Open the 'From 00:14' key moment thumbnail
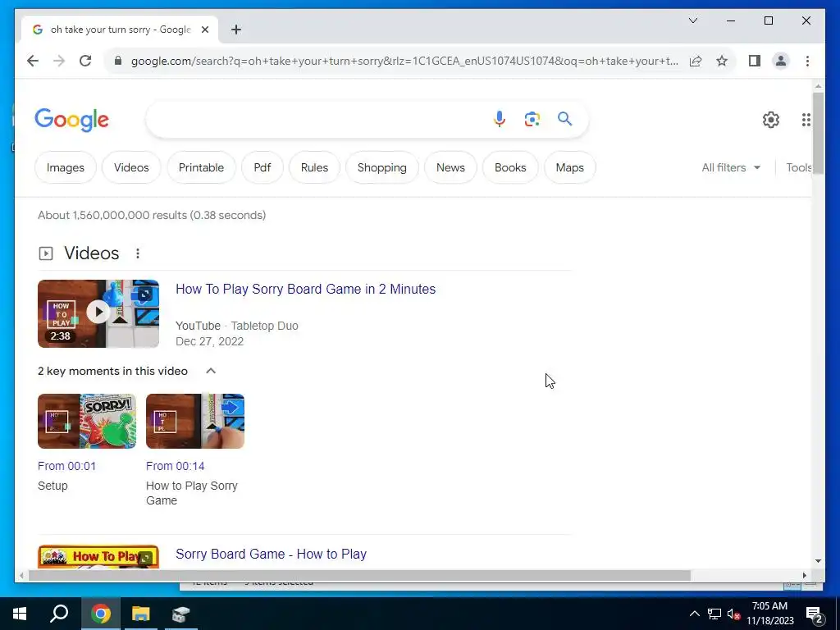The width and height of the screenshot is (840, 630). coord(195,421)
